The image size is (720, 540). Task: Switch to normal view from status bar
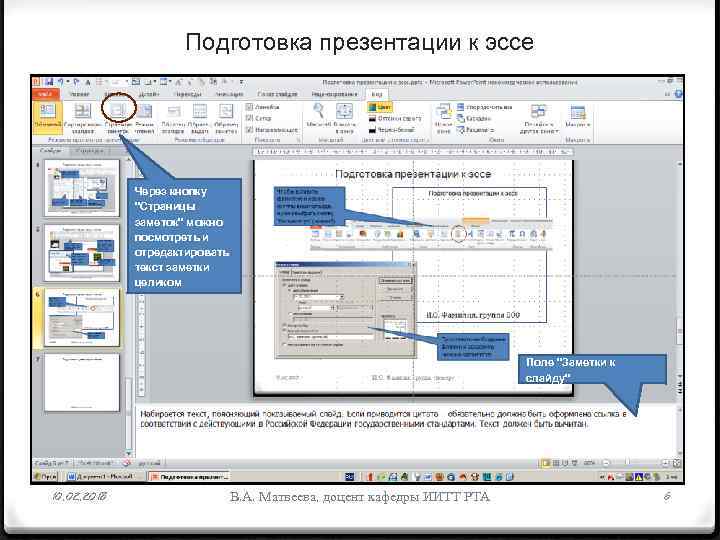click(545, 463)
